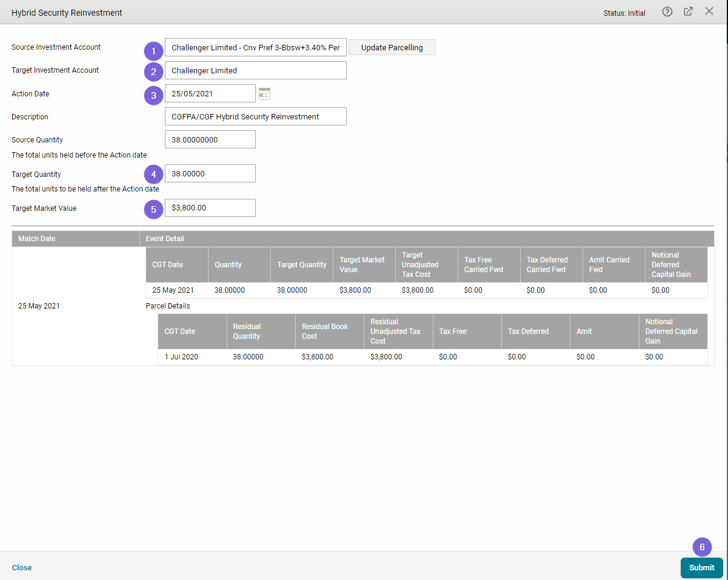Image resolution: width=728 pixels, height=580 pixels.
Task: Edit the Action Date field
Action: [x=210, y=93]
